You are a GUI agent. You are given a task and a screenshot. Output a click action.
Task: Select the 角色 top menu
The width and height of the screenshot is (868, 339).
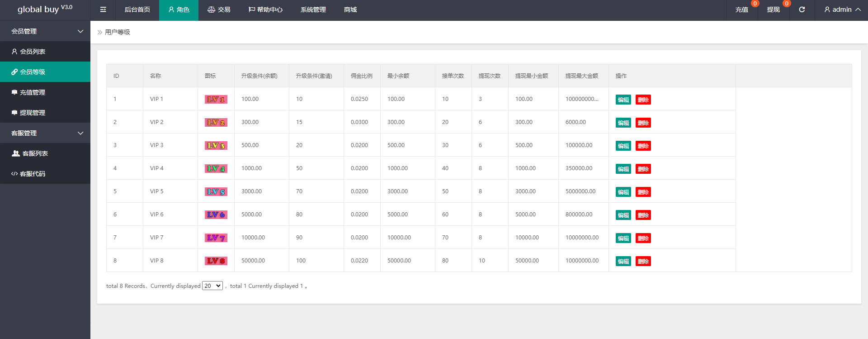pyautogui.click(x=179, y=10)
